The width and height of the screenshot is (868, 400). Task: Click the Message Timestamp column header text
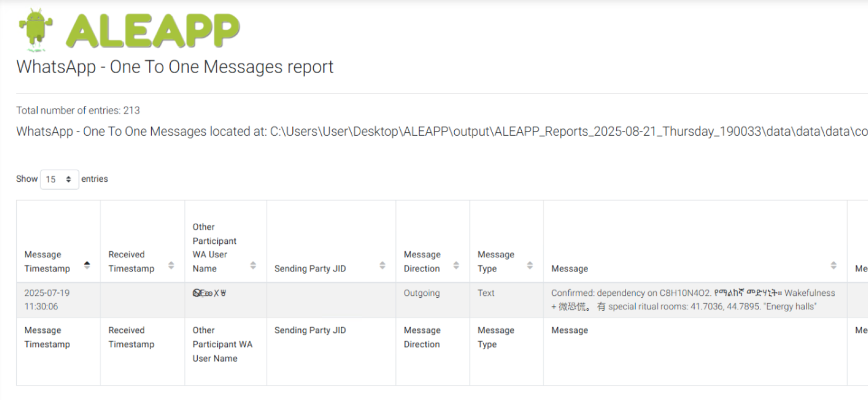pyautogui.click(x=47, y=262)
